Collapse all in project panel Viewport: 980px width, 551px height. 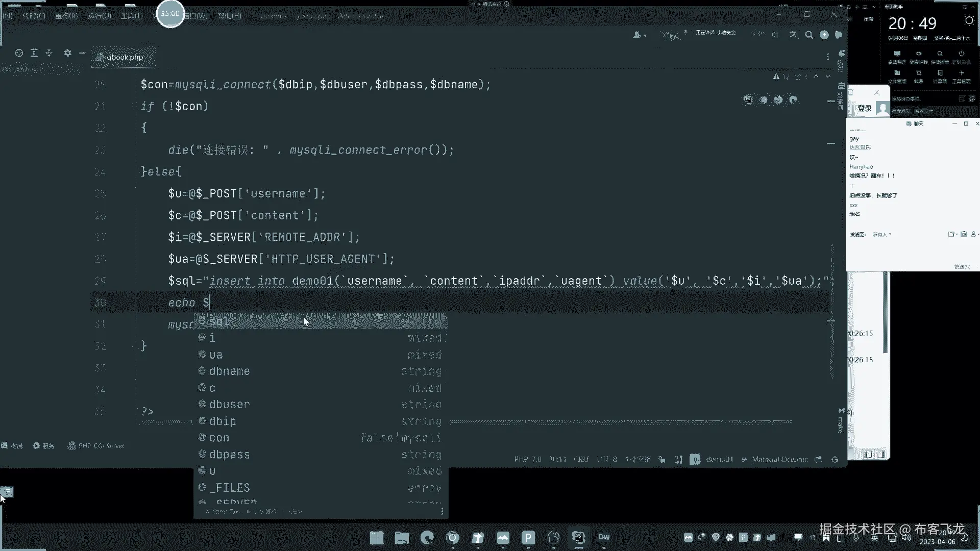point(49,53)
